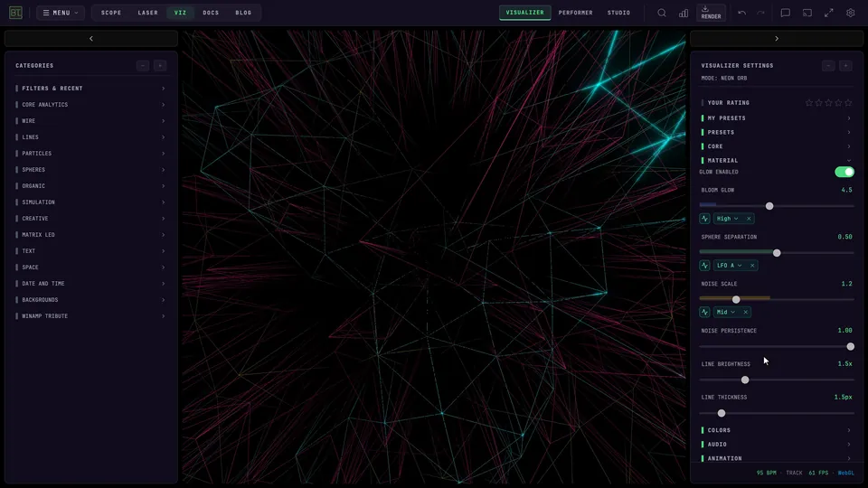Image resolution: width=868 pixels, height=488 pixels.
Task: Open the Mid source dropdown
Action: point(726,312)
